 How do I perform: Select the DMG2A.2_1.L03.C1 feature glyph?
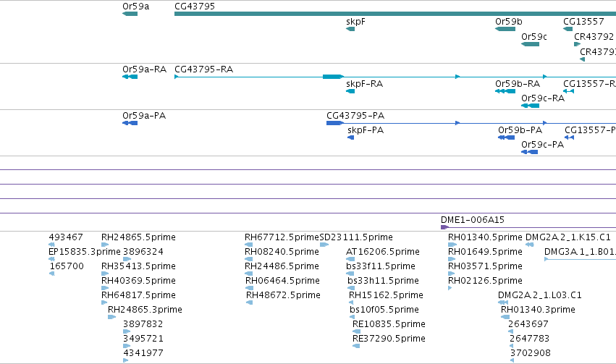point(503,302)
